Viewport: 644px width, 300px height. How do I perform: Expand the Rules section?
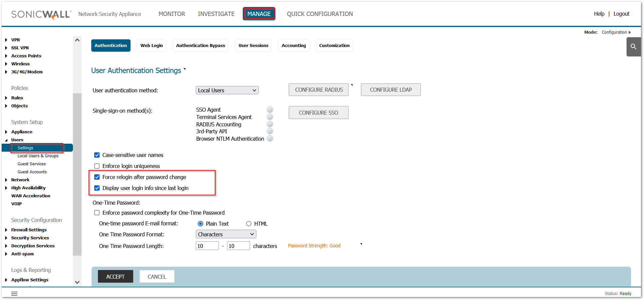(x=6, y=98)
